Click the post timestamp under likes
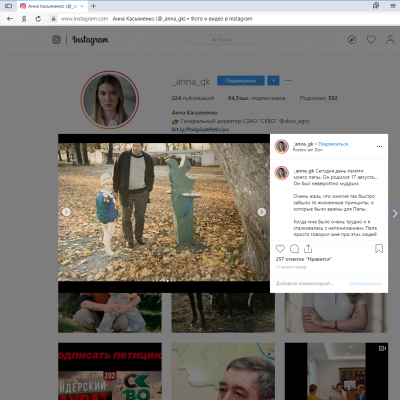This screenshot has width=400, height=400. point(291,267)
